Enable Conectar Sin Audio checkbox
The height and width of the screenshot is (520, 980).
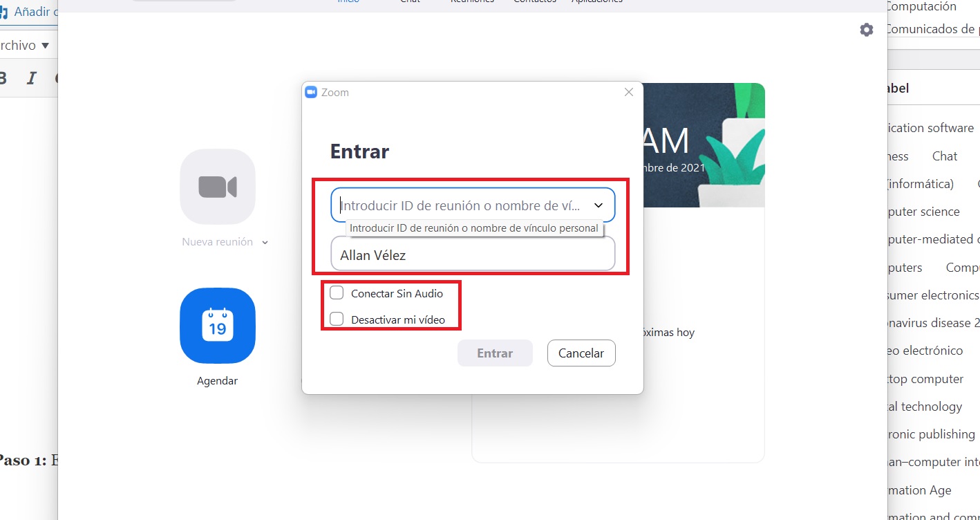337,293
